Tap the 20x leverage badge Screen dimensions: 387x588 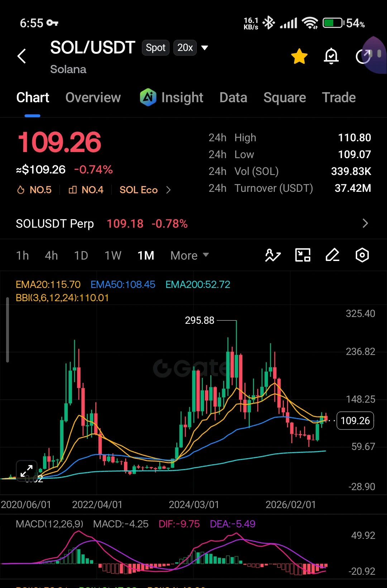(x=185, y=48)
